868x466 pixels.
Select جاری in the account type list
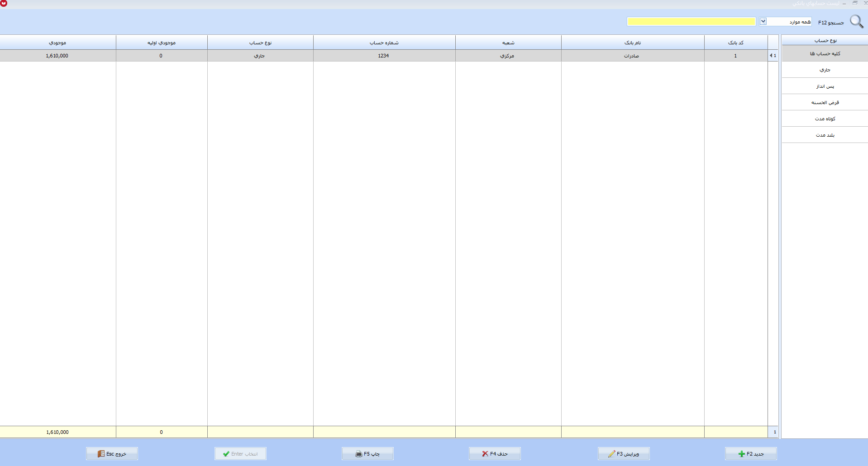[x=825, y=70]
